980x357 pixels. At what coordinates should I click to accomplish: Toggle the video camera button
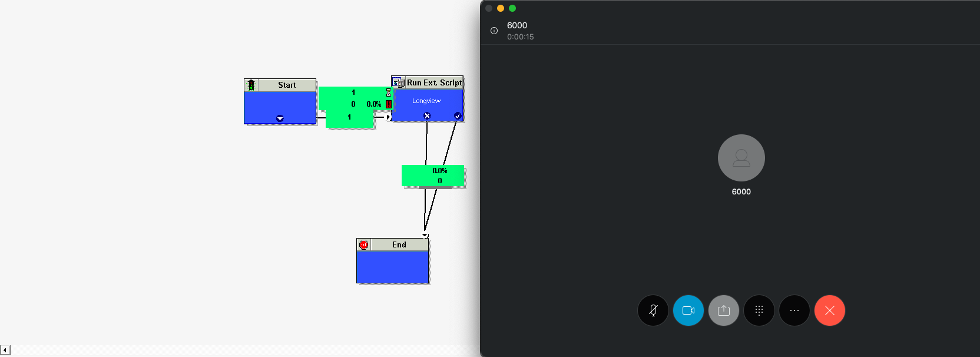click(688, 310)
